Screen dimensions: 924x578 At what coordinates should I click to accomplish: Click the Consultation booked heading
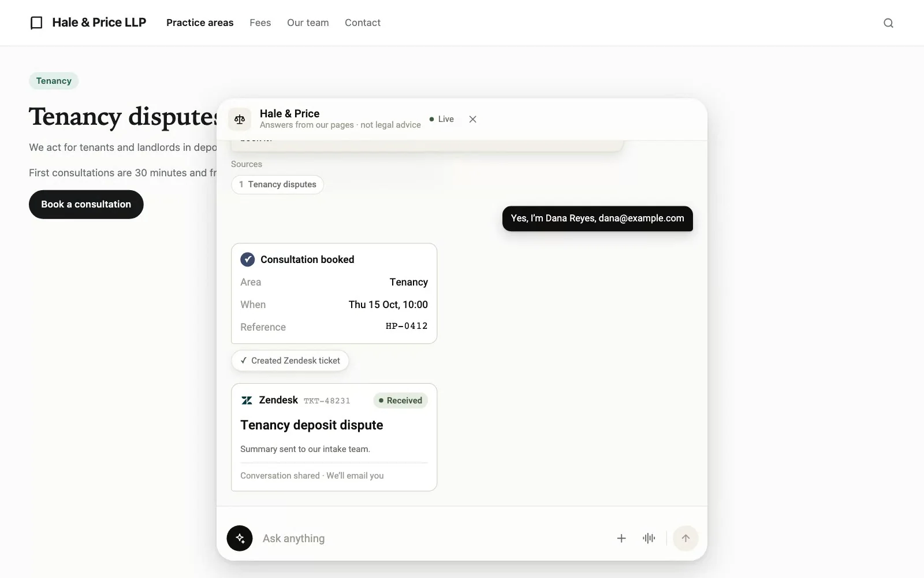(307, 260)
